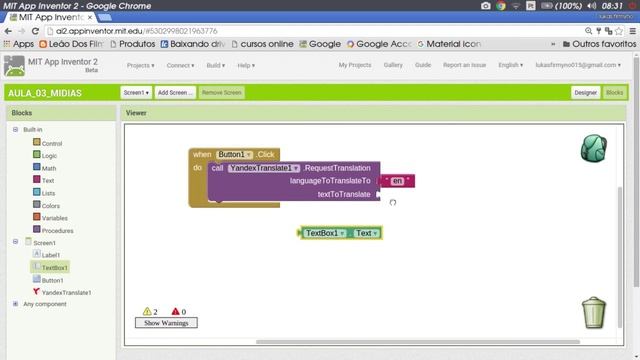The height and width of the screenshot is (360, 640).
Task: Bookmark page with the star icon
Action: [619, 31]
